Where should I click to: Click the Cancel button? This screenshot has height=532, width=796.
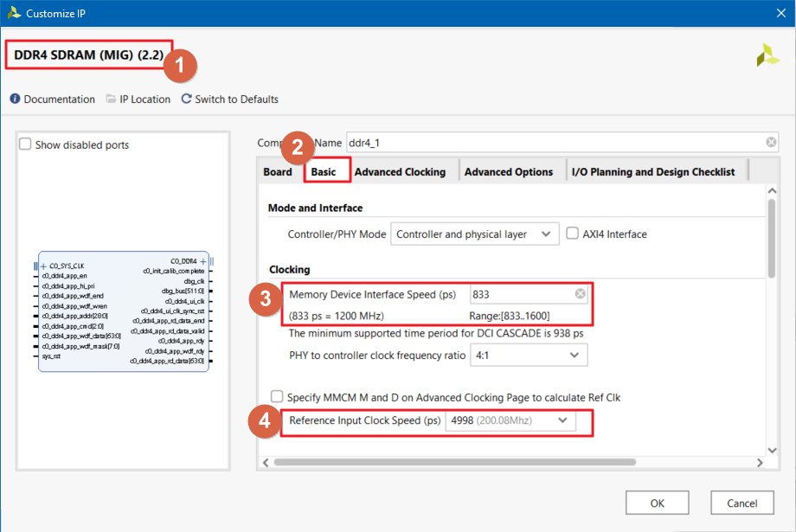pyautogui.click(x=742, y=503)
